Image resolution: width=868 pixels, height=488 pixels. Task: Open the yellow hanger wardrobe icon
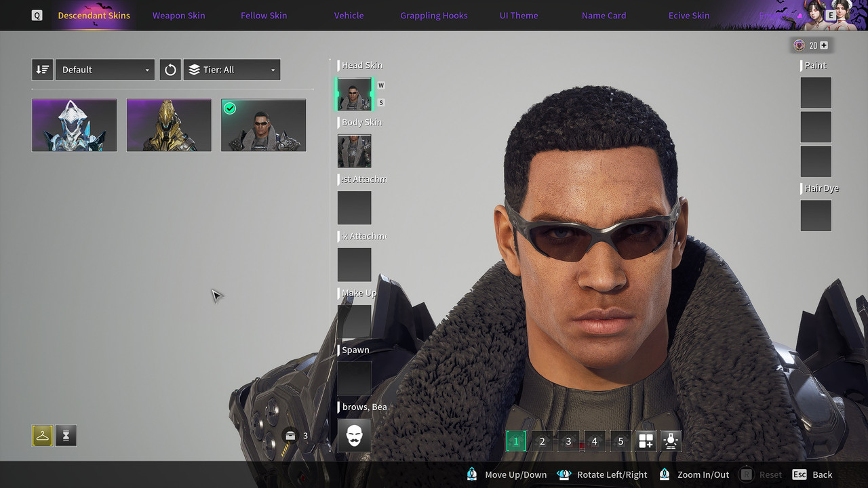(x=42, y=436)
